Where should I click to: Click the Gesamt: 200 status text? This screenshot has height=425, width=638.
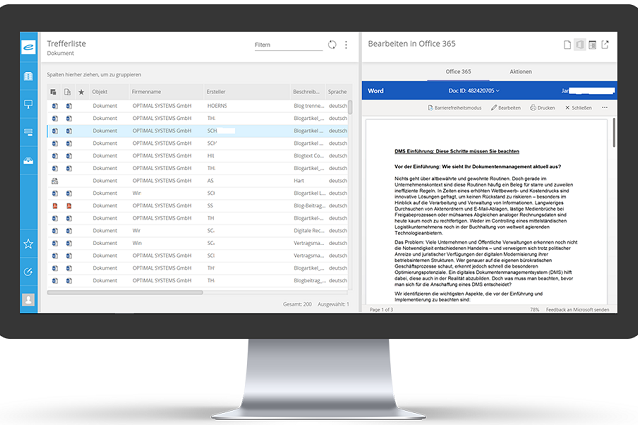[x=297, y=304]
